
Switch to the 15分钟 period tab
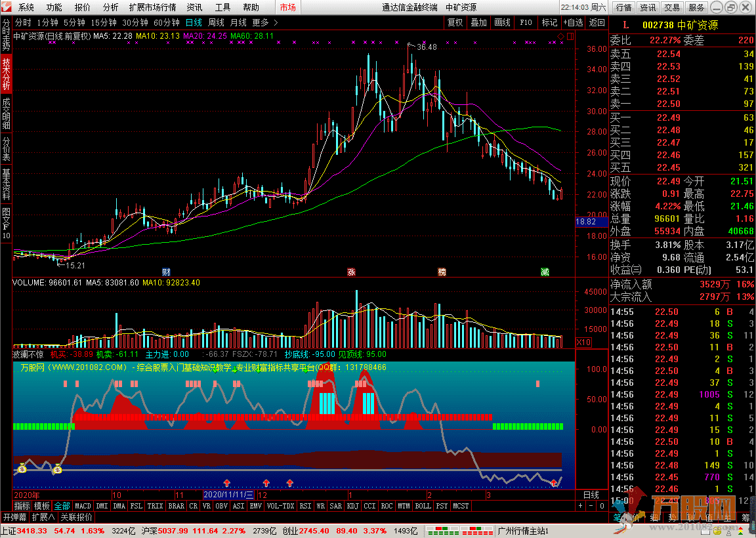[104, 23]
